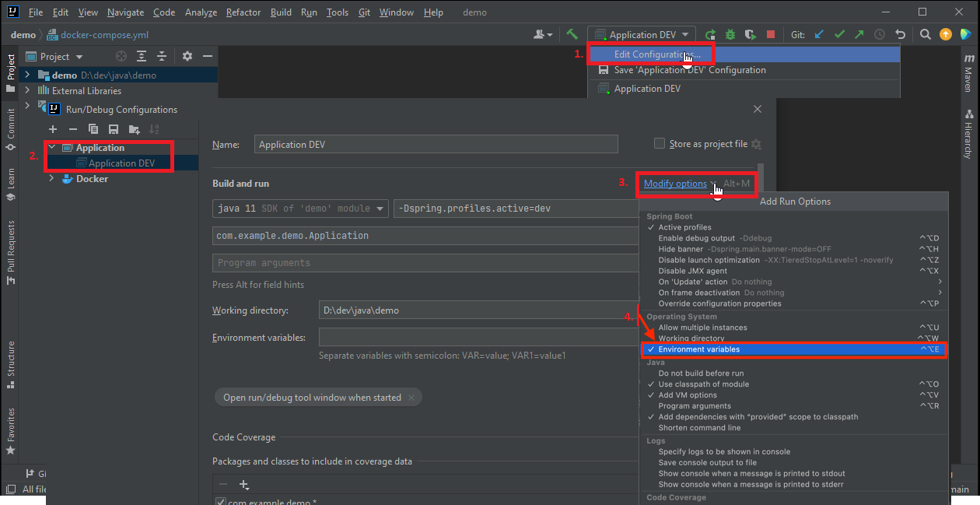Image resolution: width=980 pixels, height=505 pixels.
Task: Run with coverage shield icon
Action: pos(751,34)
